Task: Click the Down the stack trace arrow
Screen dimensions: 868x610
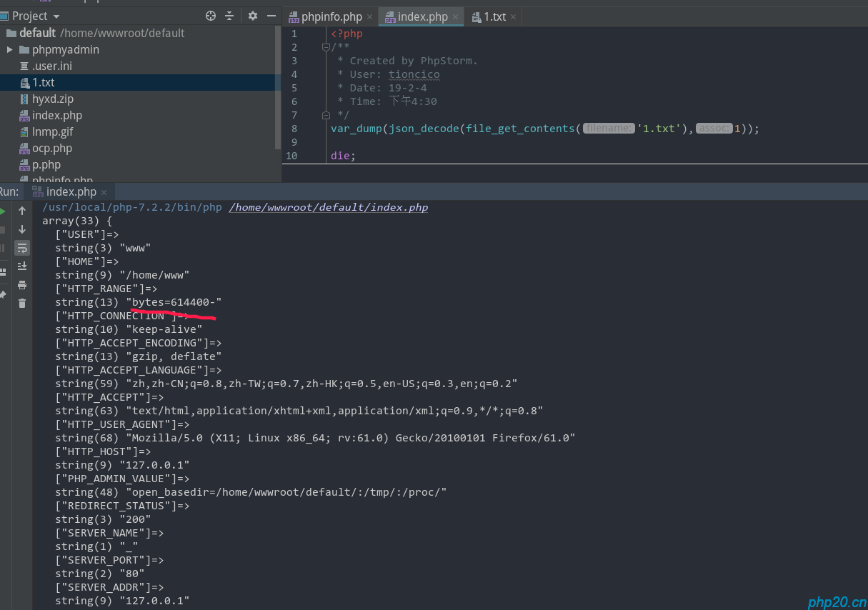Action: pyautogui.click(x=22, y=229)
